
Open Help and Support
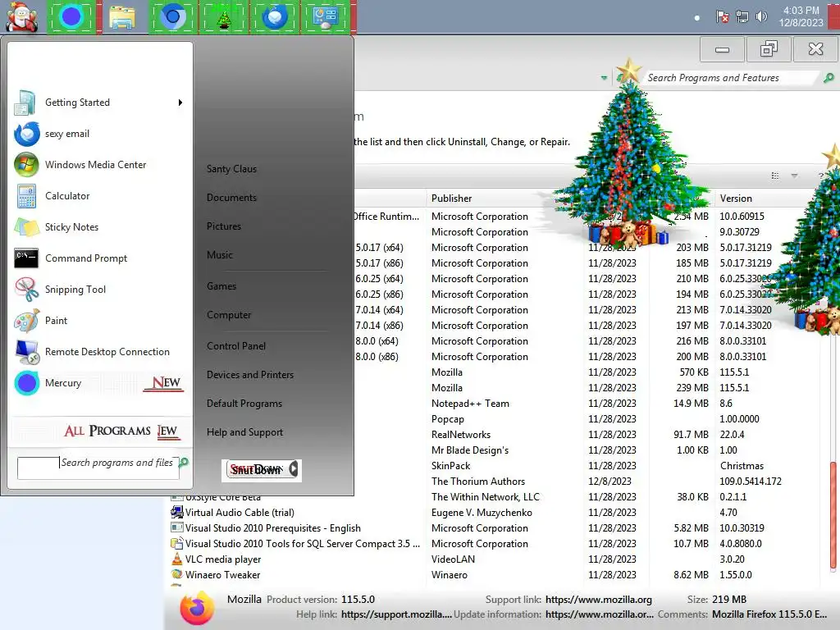click(x=244, y=432)
